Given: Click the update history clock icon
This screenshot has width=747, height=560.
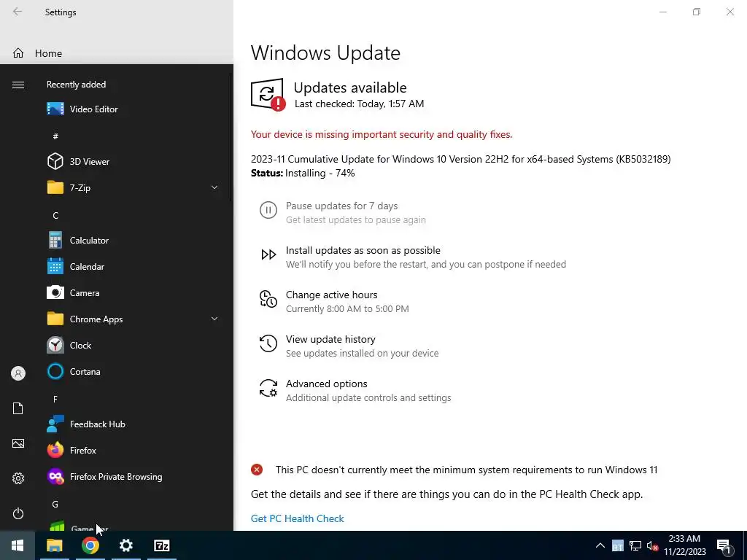Looking at the screenshot, I should [x=268, y=343].
